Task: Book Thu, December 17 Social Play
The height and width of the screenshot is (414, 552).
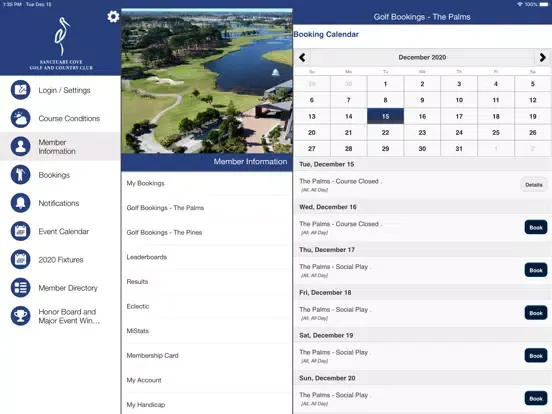Action: (536, 270)
